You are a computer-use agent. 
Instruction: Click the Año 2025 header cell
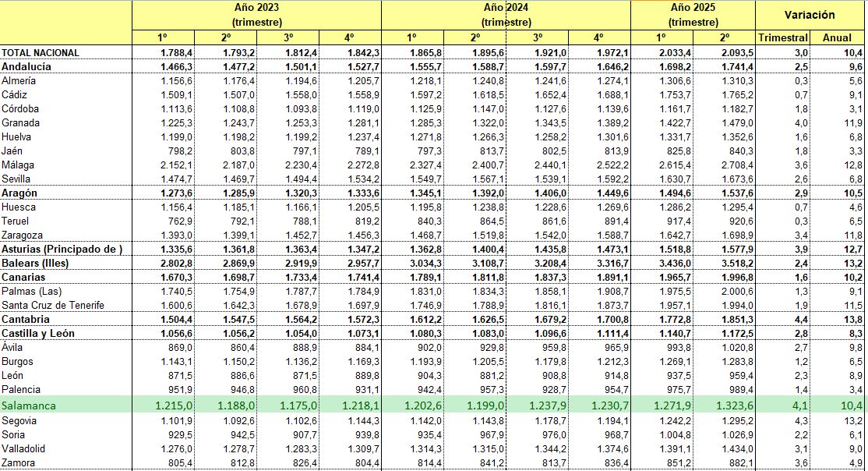pos(693,14)
